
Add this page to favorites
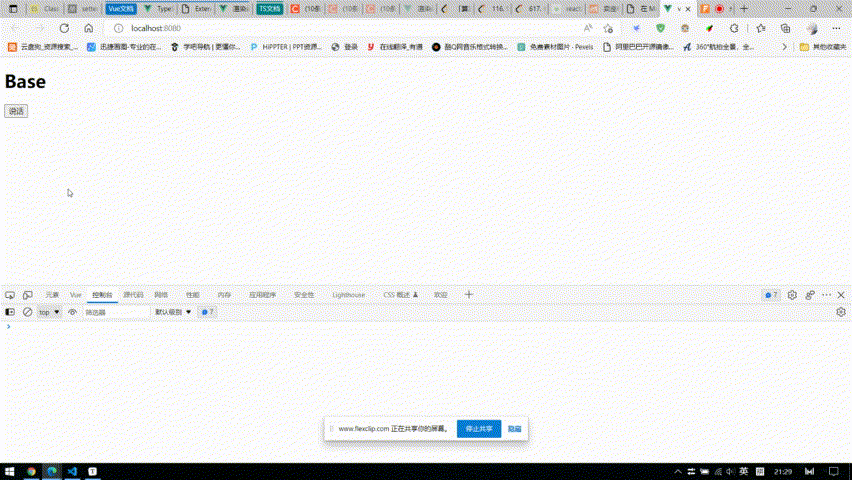(x=608, y=28)
